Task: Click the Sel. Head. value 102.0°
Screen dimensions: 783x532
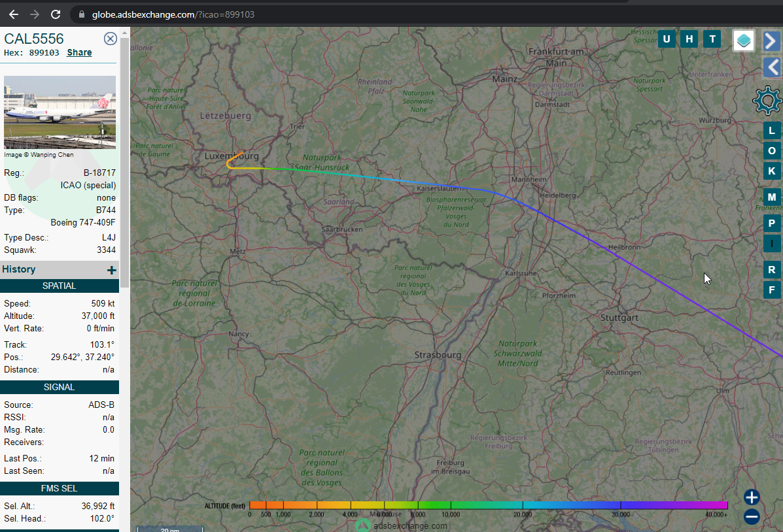Action: tap(102, 518)
